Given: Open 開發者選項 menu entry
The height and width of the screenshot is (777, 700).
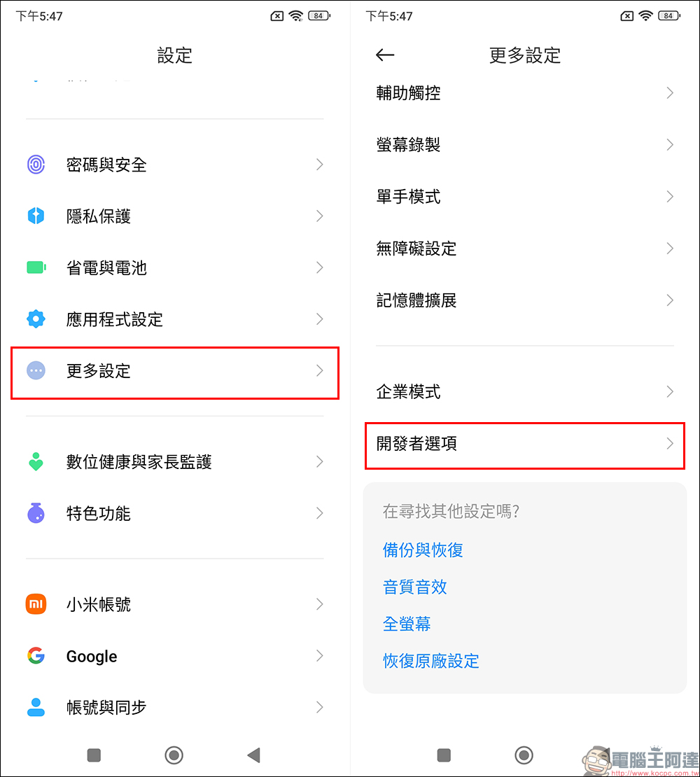Looking at the screenshot, I should coord(524,444).
